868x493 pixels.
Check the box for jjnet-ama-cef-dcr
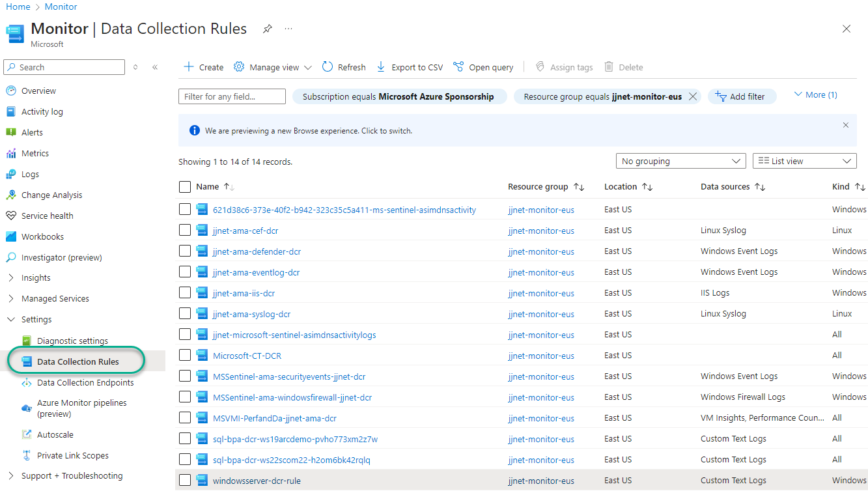[x=185, y=231]
